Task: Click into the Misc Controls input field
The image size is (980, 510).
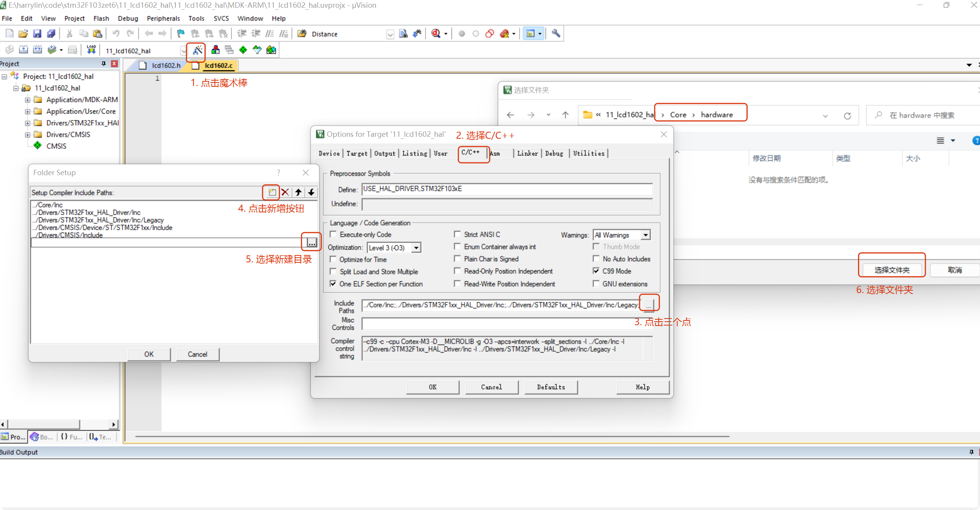Action: point(503,323)
